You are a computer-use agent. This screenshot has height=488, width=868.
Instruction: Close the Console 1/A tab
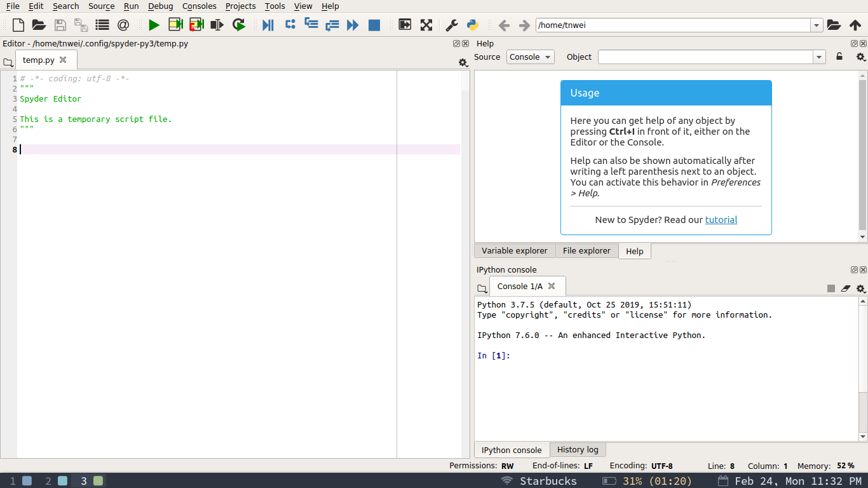[552, 286]
